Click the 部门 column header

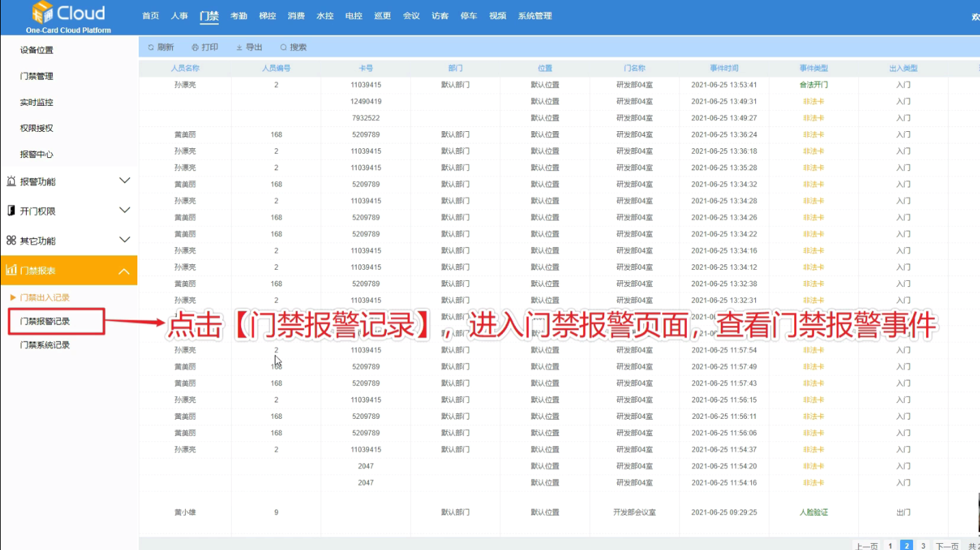455,68
